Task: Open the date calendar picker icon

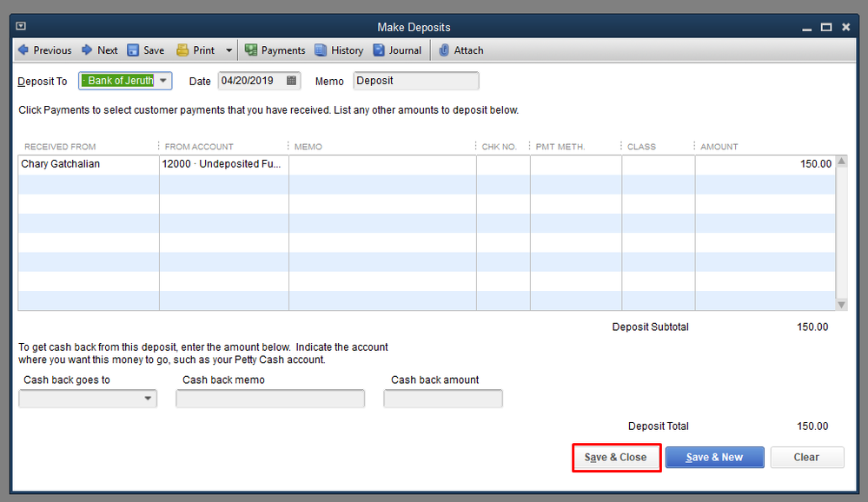Action: point(291,80)
